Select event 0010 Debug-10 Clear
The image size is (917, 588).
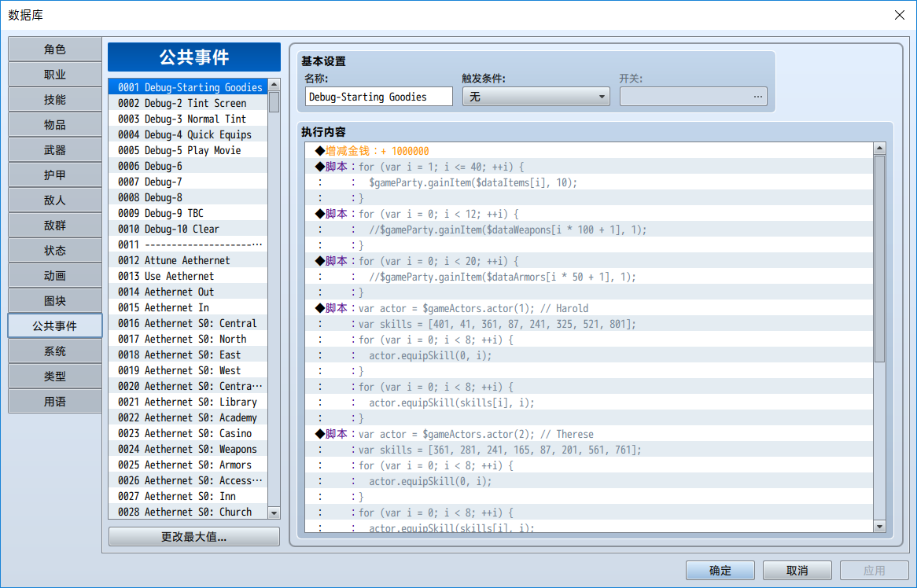(x=188, y=229)
